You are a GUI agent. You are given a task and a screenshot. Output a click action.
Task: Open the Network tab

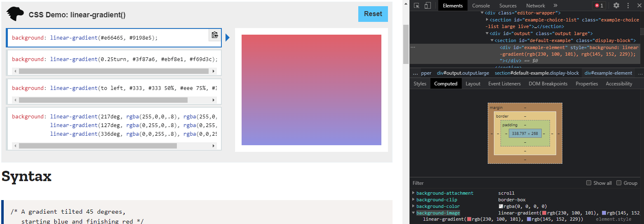[536, 5]
